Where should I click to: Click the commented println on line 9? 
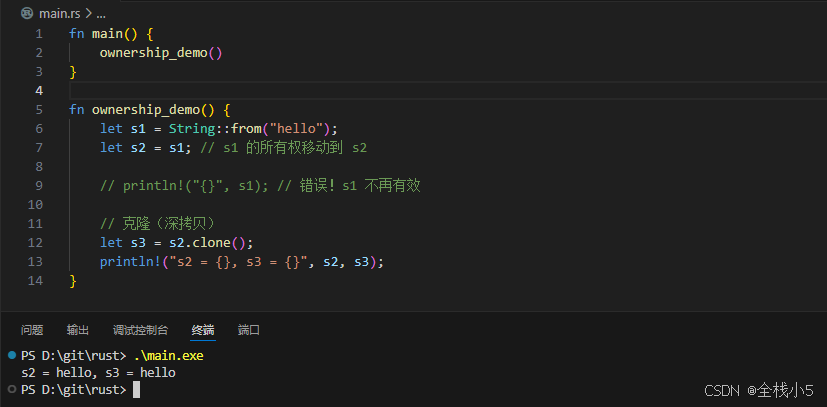[x=185, y=186]
